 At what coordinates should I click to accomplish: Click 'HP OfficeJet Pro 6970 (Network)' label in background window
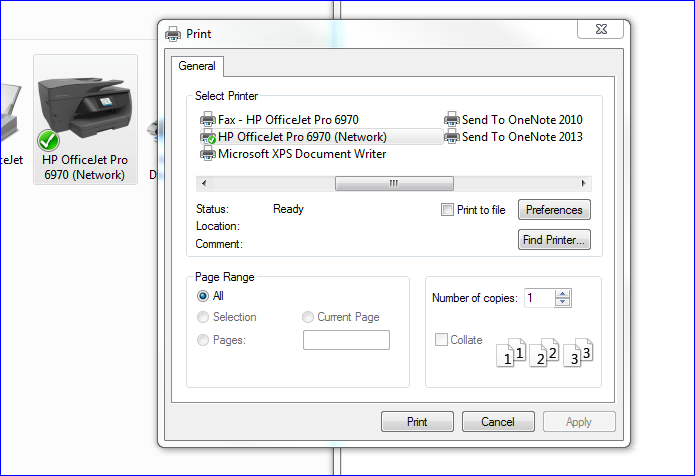85,167
